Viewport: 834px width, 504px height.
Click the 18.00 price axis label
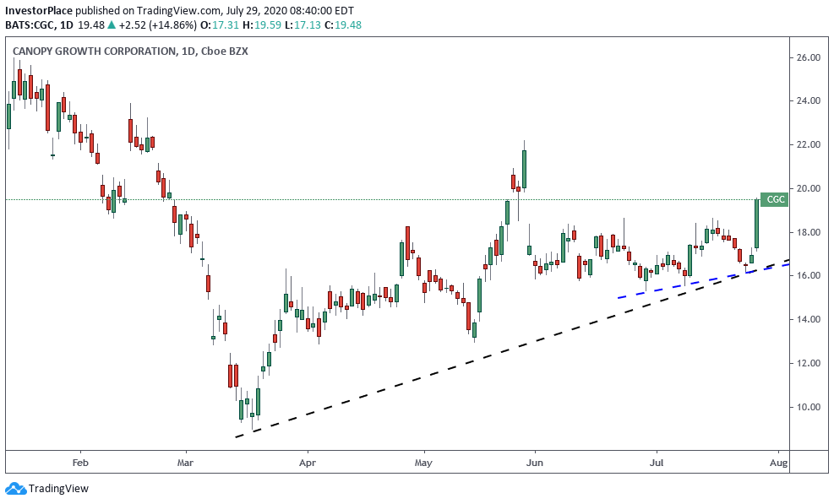pos(808,232)
